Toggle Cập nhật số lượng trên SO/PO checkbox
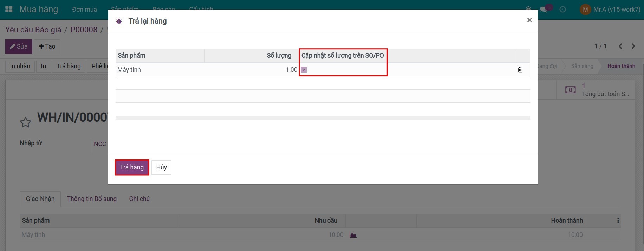 pyautogui.click(x=304, y=70)
